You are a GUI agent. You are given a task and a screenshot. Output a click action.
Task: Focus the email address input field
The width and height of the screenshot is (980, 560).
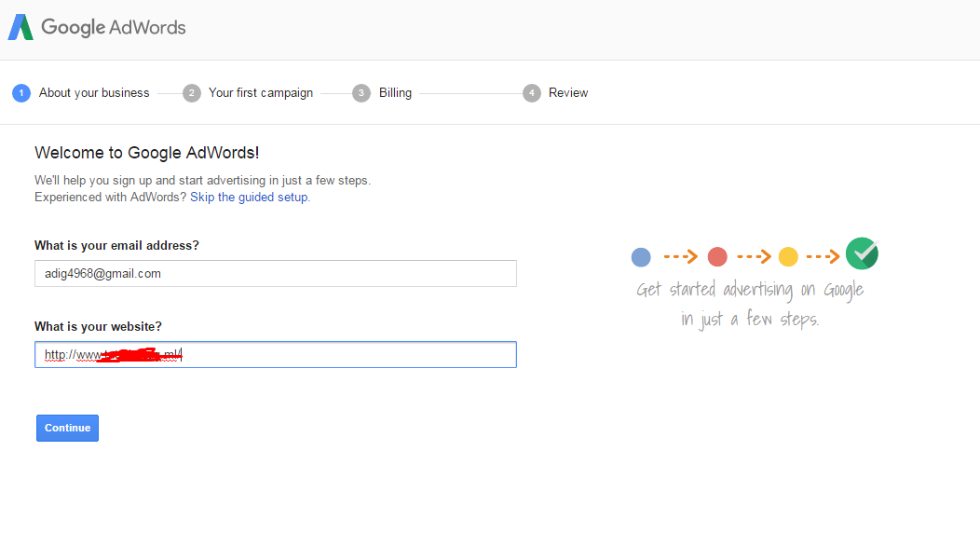[x=275, y=274]
